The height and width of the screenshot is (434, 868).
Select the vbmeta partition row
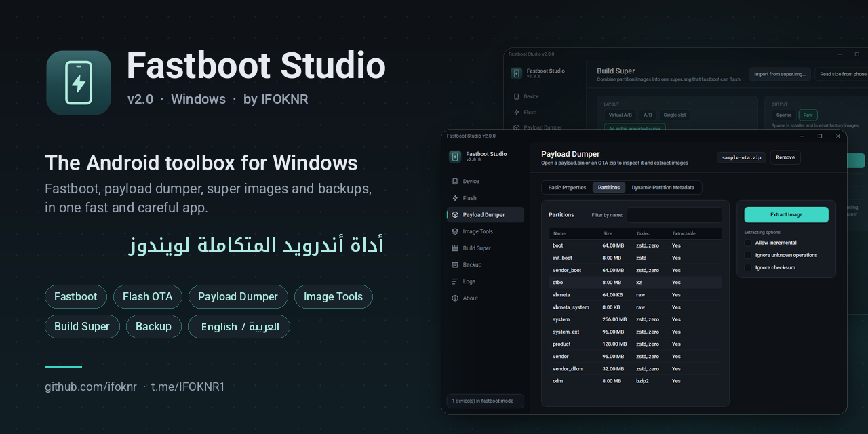635,295
